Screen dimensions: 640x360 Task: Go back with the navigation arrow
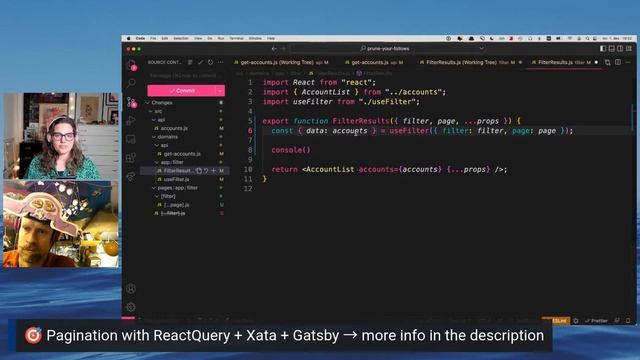pos(274,49)
